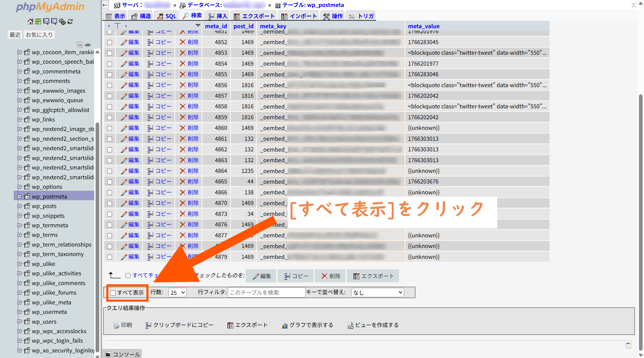Open the 行数 row count dropdown

click(x=177, y=293)
